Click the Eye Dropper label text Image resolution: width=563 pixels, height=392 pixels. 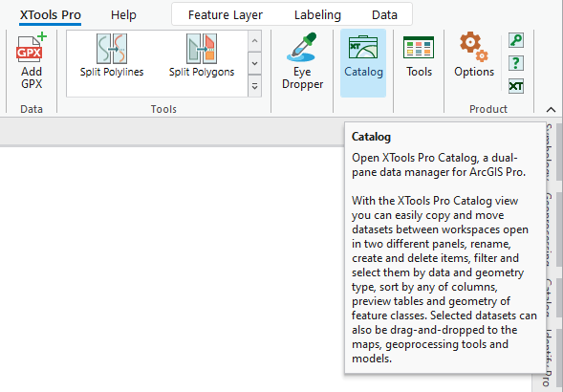coord(302,77)
